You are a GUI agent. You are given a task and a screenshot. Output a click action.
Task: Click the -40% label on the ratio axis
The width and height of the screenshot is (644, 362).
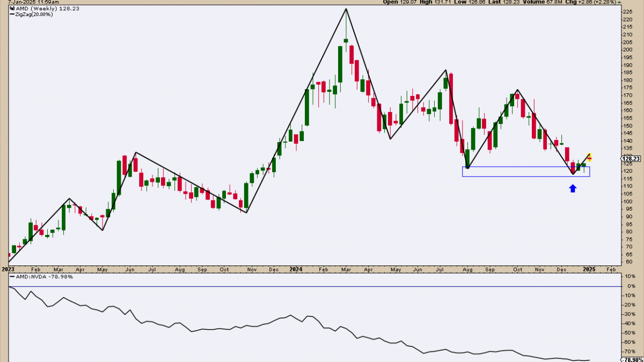click(x=630, y=323)
